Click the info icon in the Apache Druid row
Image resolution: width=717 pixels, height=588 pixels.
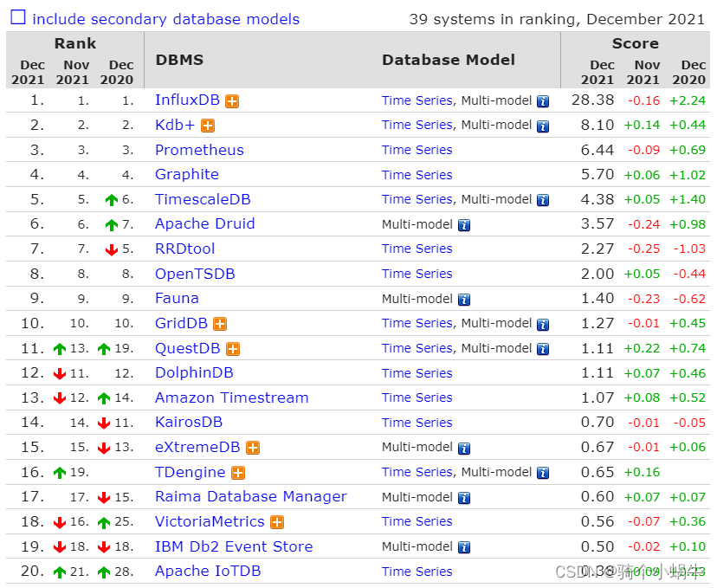[464, 225]
